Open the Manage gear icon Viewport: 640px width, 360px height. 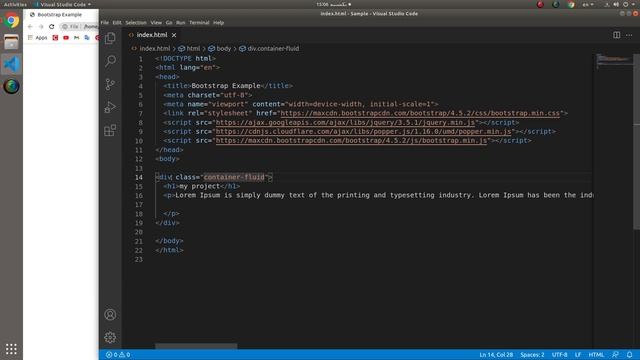click(x=110, y=338)
